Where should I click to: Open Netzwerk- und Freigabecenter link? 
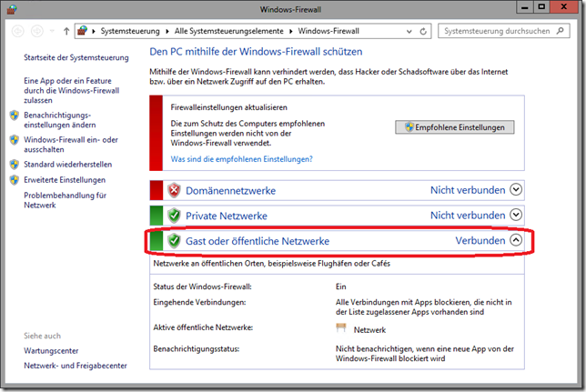click(76, 366)
